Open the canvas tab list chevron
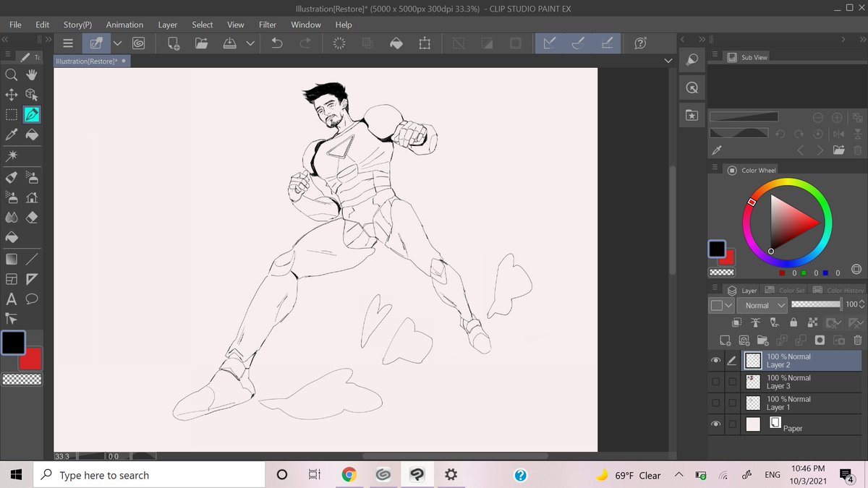This screenshot has width=868, height=488. pyautogui.click(x=668, y=61)
